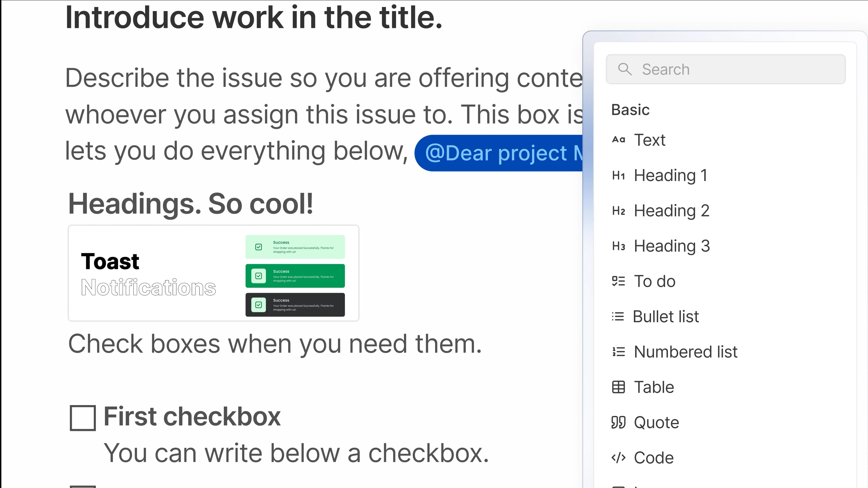Insert a Table via its icon
This screenshot has width=868, height=488.
click(618, 387)
